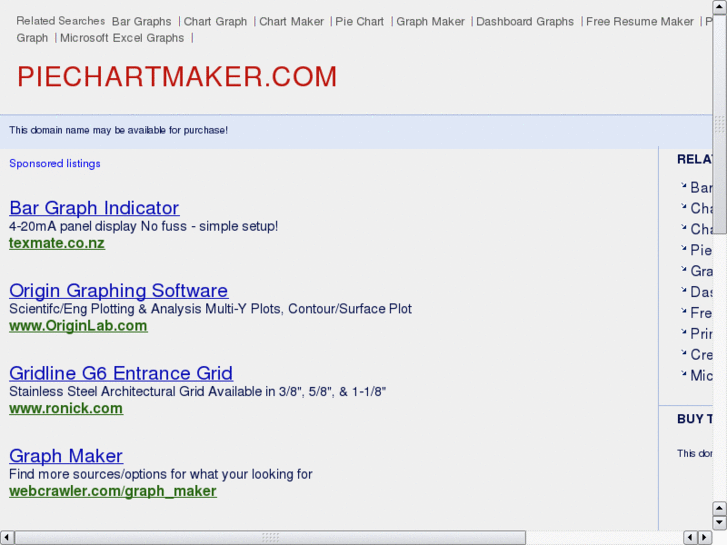Click the horizontal scrollbar thumb

pyautogui.click(x=270, y=538)
